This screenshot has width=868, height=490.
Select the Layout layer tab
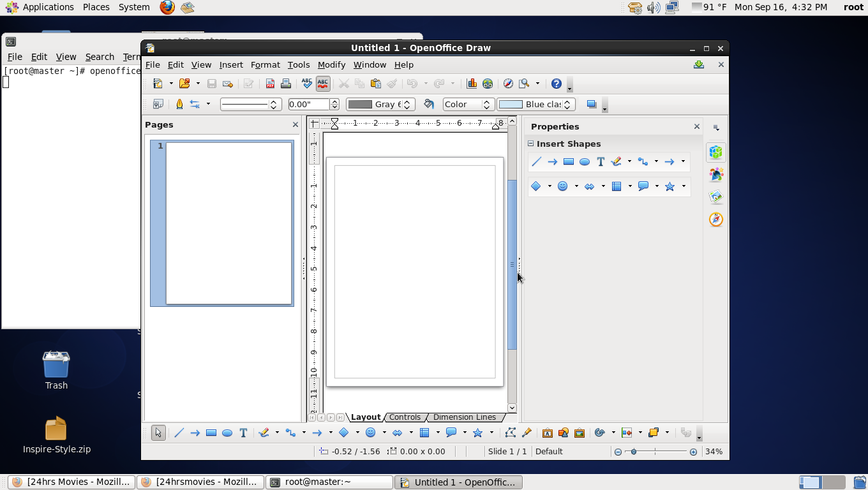pos(366,417)
